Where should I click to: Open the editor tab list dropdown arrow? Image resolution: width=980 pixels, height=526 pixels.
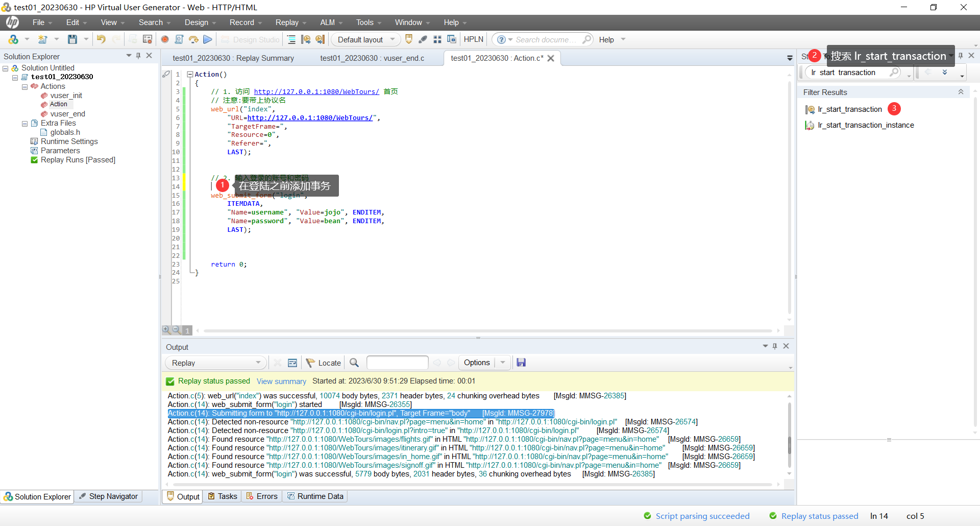coord(790,58)
